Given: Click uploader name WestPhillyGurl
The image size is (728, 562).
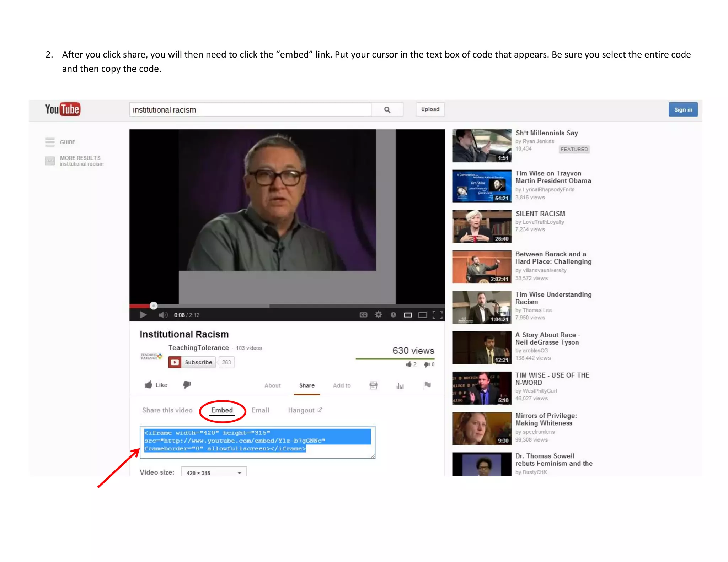Looking at the screenshot, I should pos(540,391).
